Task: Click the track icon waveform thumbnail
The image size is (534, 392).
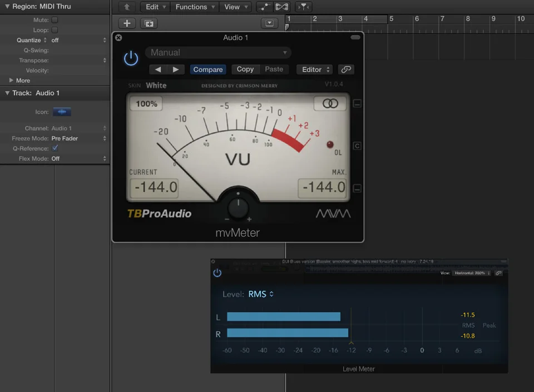Action: (62, 112)
